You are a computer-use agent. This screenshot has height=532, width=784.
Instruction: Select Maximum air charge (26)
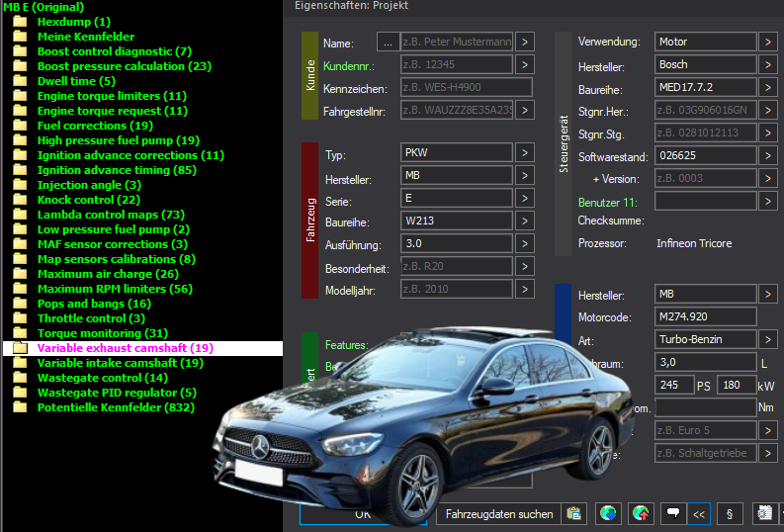[108, 274]
